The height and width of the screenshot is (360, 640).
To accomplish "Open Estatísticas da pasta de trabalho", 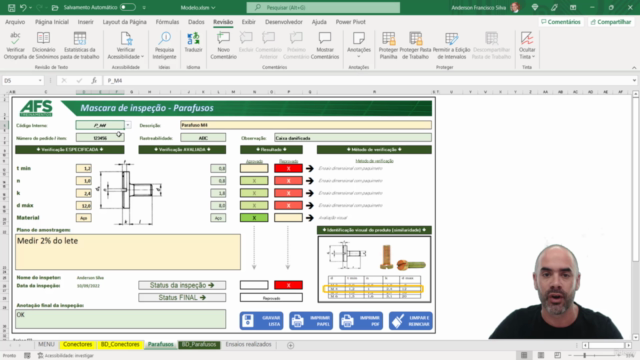I will 80,46.
